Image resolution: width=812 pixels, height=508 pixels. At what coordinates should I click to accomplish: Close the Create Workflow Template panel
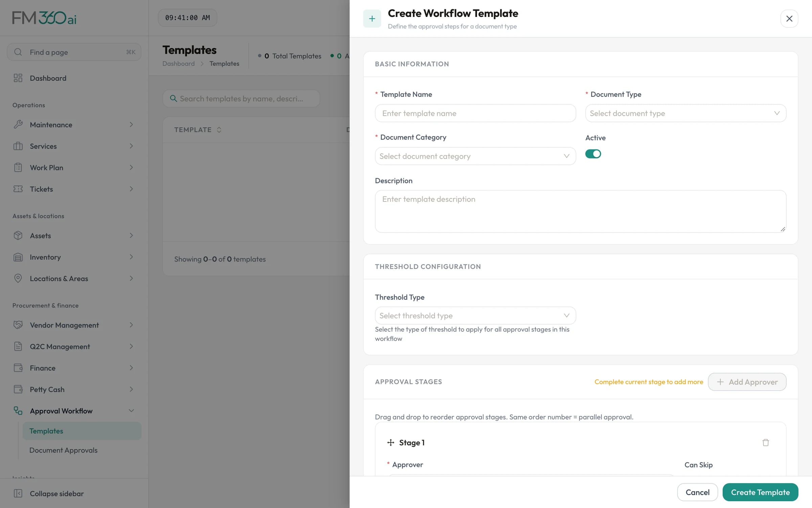[789, 19]
